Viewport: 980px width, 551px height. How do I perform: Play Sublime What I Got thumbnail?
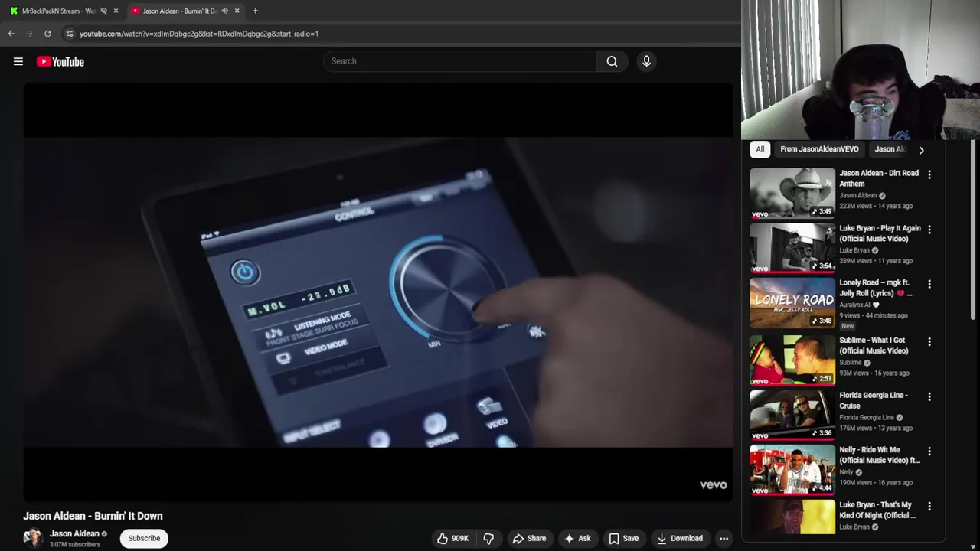[792, 360]
